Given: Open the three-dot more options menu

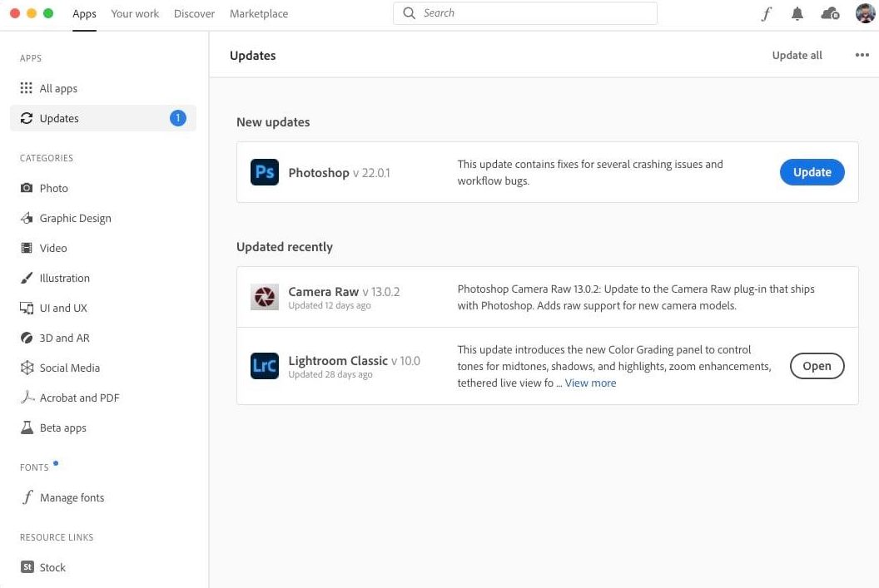Looking at the screenshot, I should click(862, 55).
